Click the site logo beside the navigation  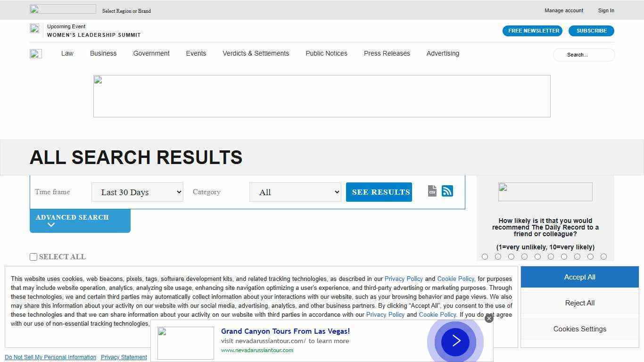click(36, 54)
